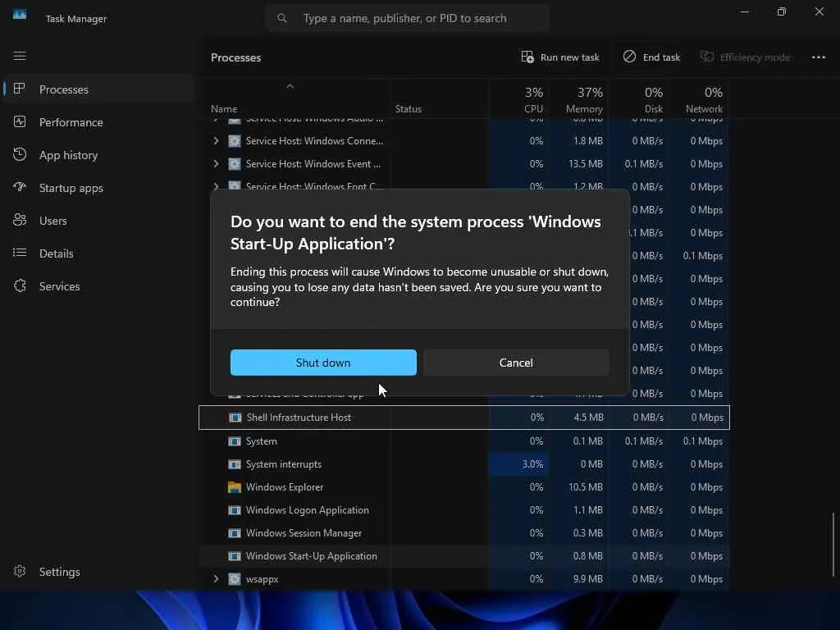The image size is (840, 630).
Task: Click the 10.5 MB memory of Windows Explorer
Action: tap(586, 487)
